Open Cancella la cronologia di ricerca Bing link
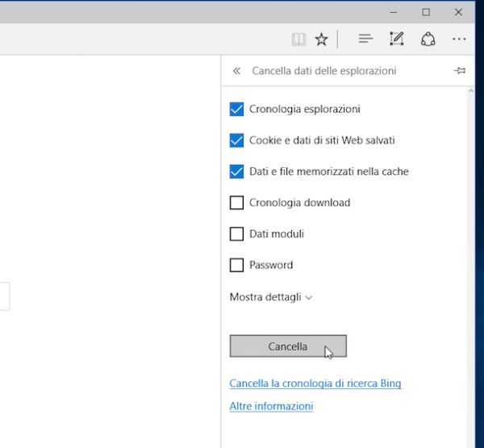This screenshot has height=448, width=484. pyautogui.click(x=315, y=383)
